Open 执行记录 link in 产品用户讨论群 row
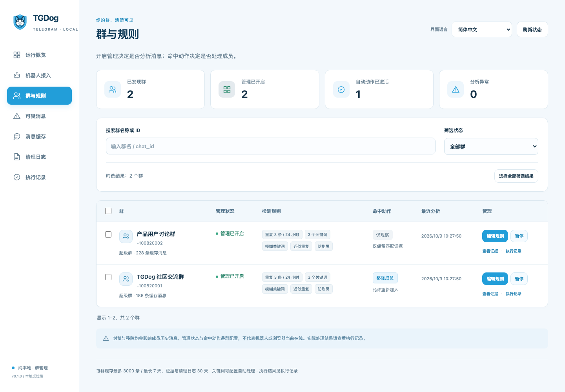The height and width of the screenshot is (392, 565). [x=513, y=251]
